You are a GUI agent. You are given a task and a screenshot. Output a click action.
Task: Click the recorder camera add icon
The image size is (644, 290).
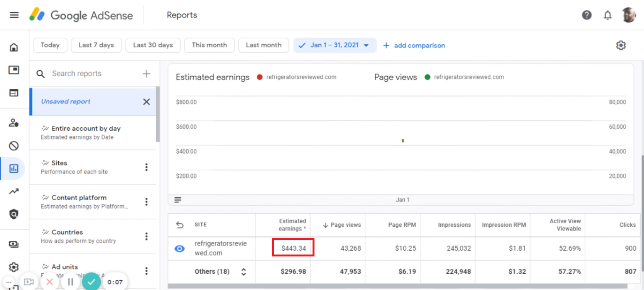click(29, 282)
